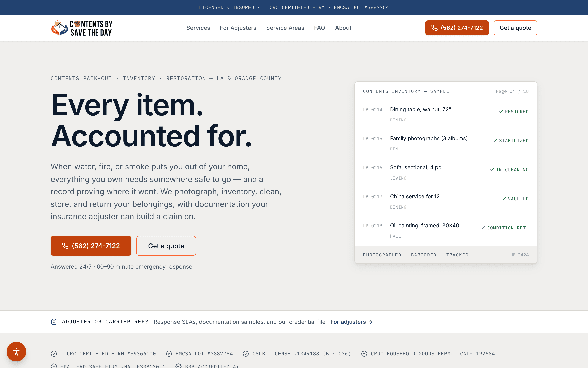Click item code LB-0217
Viewport: 588px width, 368px height.
tap(372, 197)
